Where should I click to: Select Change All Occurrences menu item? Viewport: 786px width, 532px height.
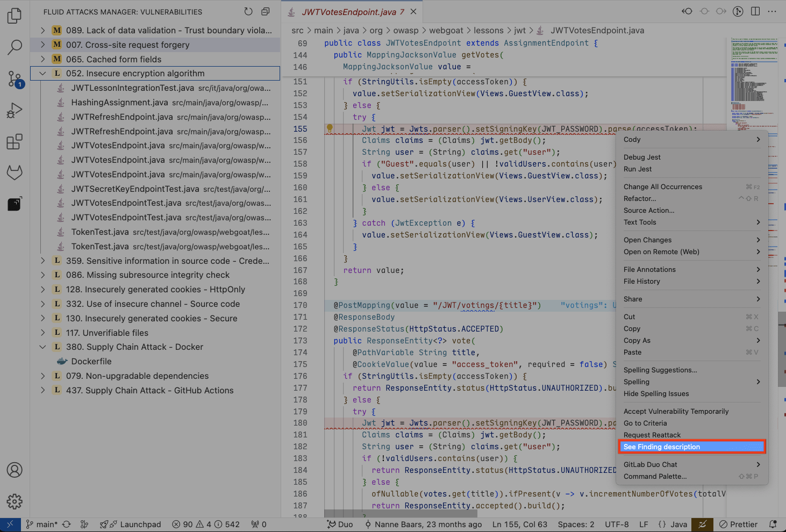point(692,187)
